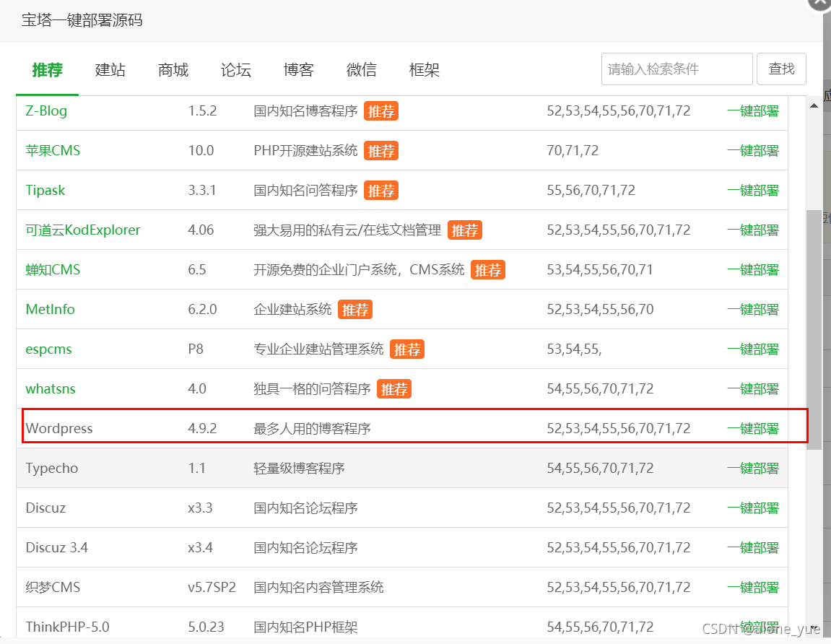Click the 宝塔一键部署源码 dialog title
The height and width of the screenshot is (644, 831).
(82, 20)
